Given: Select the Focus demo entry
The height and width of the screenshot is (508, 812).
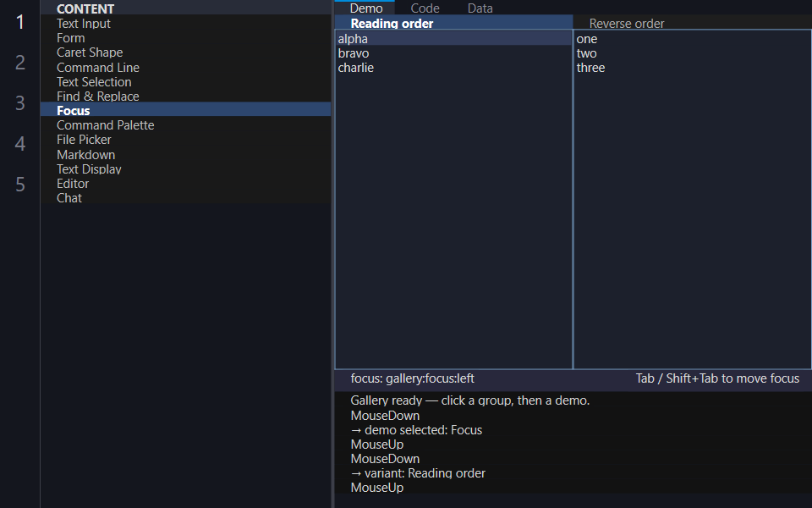Looking at the screenshot, I should pos(185,110).
